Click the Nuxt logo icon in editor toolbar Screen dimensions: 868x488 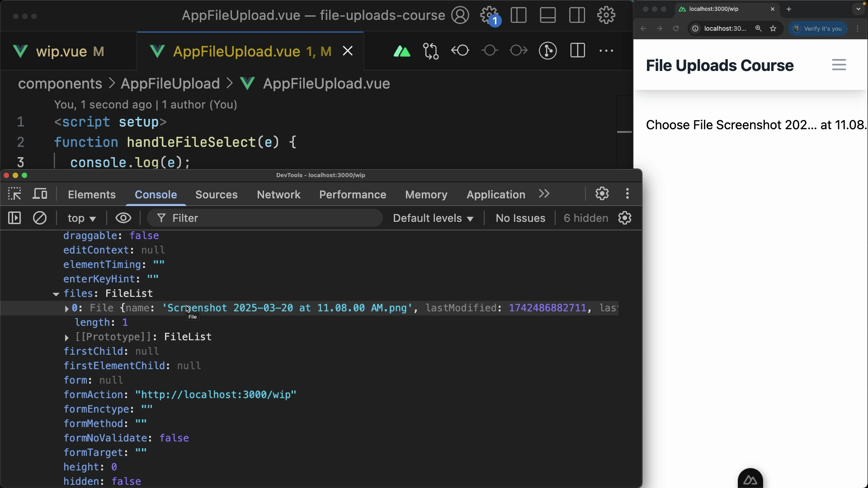(402, 52)
